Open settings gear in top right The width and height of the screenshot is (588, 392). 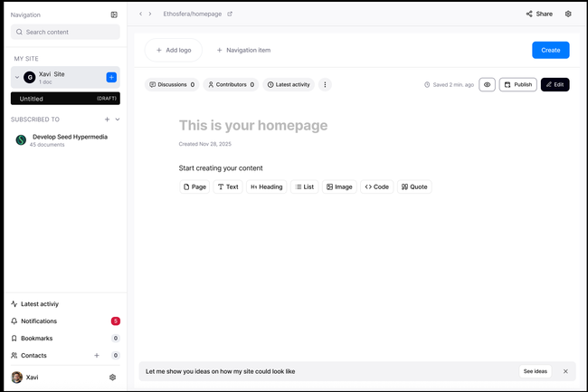pyautogui.click(x=568, y=14)
